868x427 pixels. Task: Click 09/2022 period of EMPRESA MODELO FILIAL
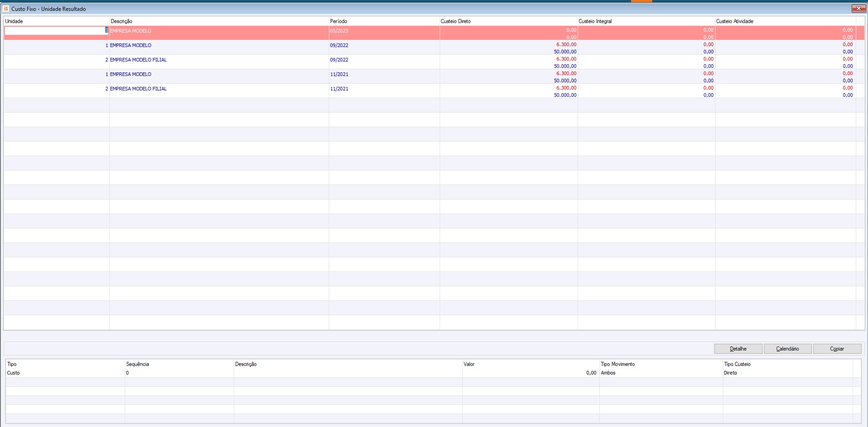coord(339,60)
